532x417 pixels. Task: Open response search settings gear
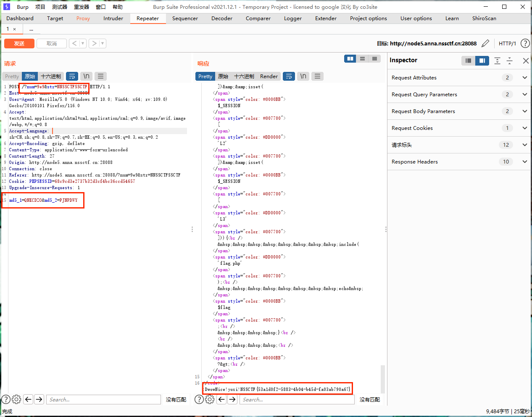210,399
